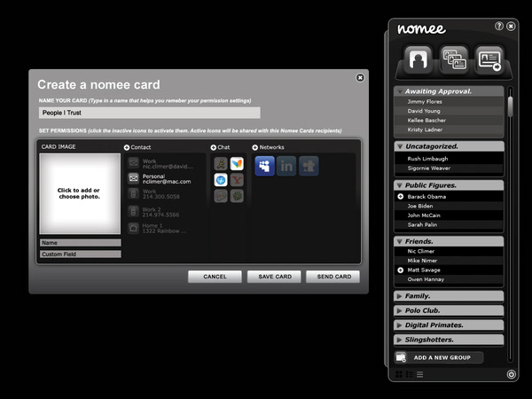Expand the Digital Primates group
The image size is (532, 399).
(399, 325)
